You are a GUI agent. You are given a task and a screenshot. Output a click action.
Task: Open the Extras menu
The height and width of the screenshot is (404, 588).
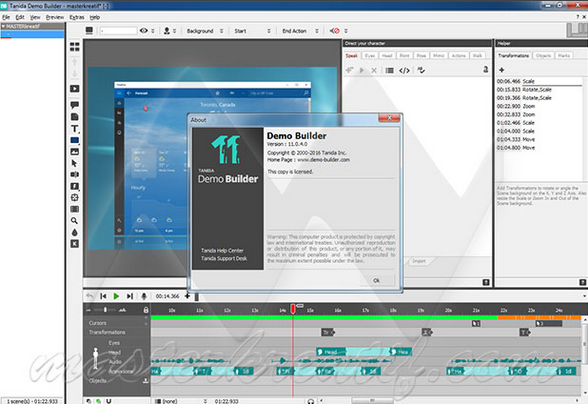77,17
